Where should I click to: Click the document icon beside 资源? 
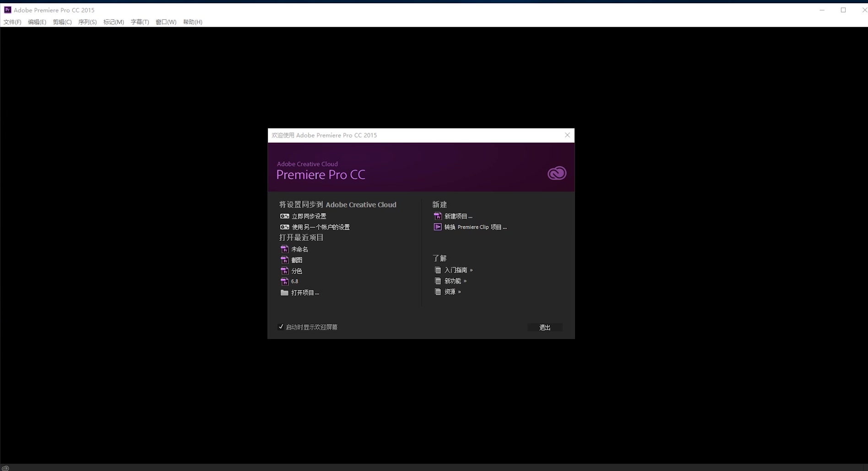click(x=438, y=292)
